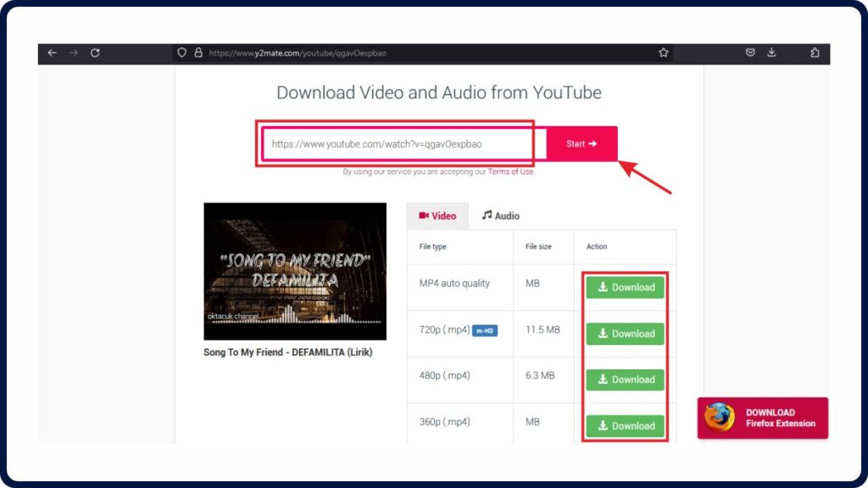
Task: Open the browser downloads panel icon
Action: (771, 53)
